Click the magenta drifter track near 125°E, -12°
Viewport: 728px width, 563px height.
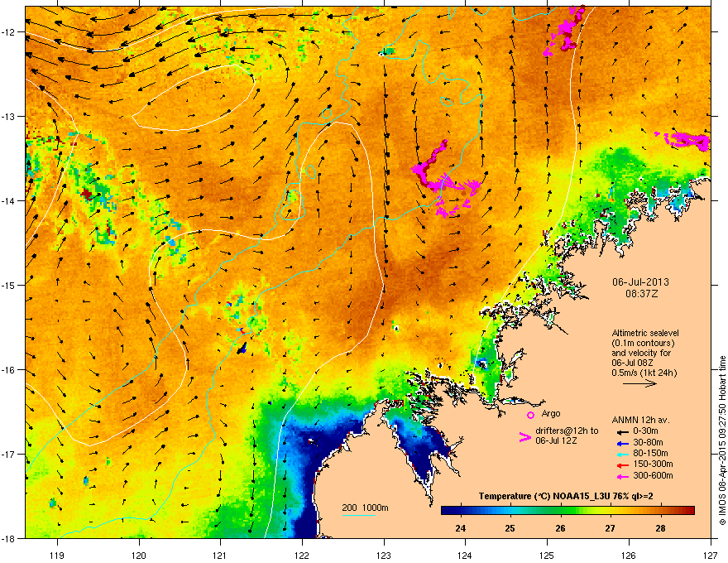click(x=563, y=31)
